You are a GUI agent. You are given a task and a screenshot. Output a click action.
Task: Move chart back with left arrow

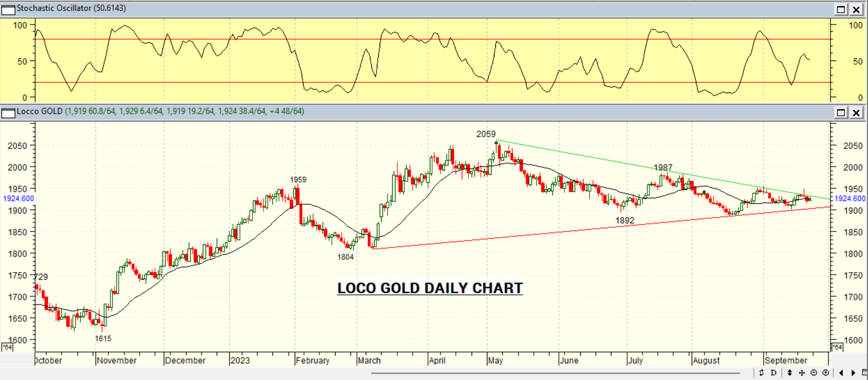point(841,373)
